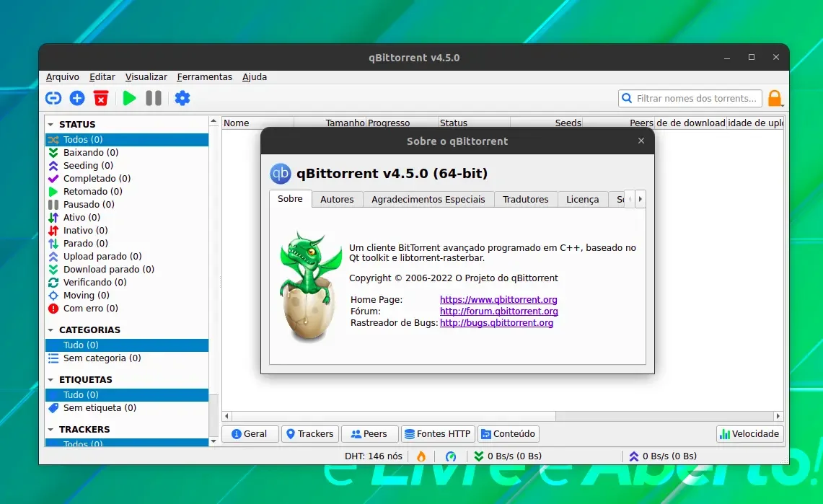Click the tab scroll right arrow in About dialog

tap(640, 199)
